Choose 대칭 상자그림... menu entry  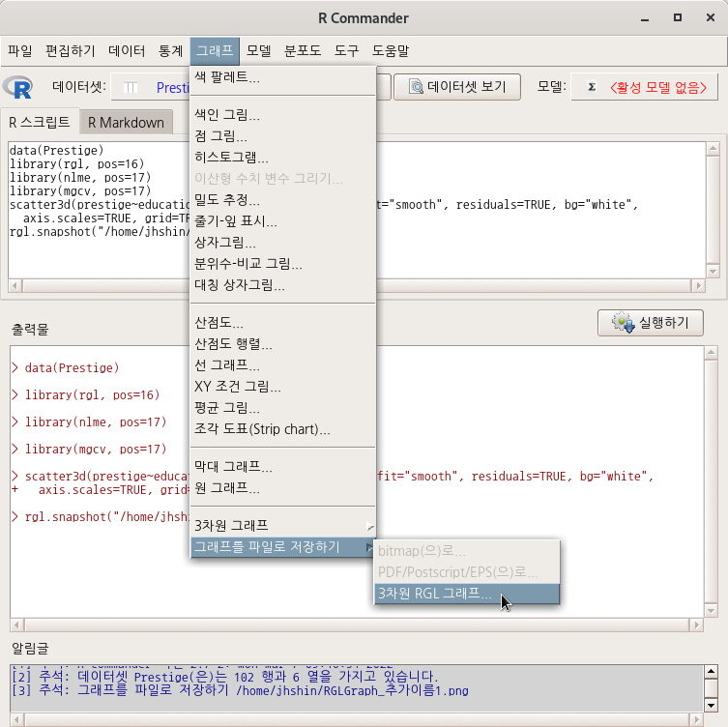(x=282, y=285)
